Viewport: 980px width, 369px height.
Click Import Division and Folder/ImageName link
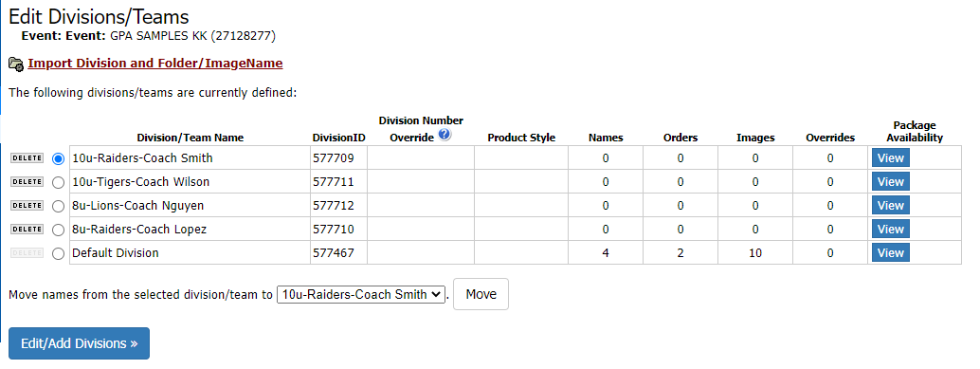tap(155, 64)
